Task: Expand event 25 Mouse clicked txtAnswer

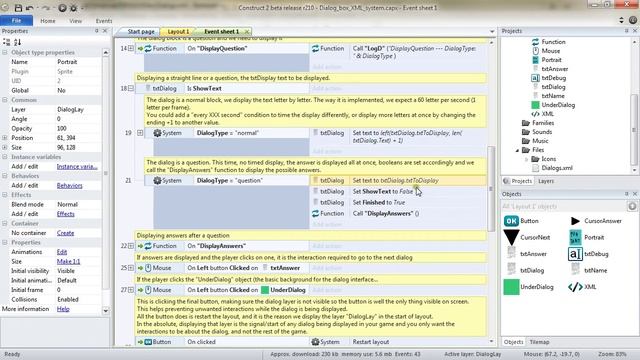Action: click(131, 268)
